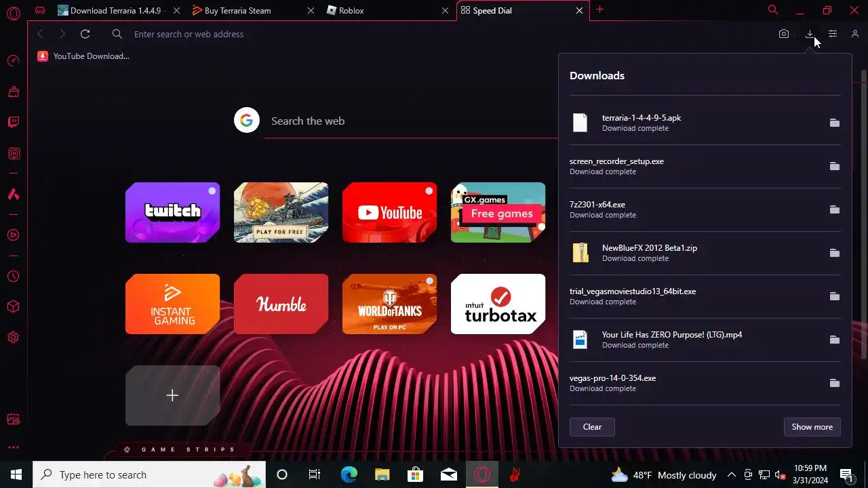The image size is (868, 488).
Task: Open Settings gear icon in sidebar
Action: click(x=13, y=338)
